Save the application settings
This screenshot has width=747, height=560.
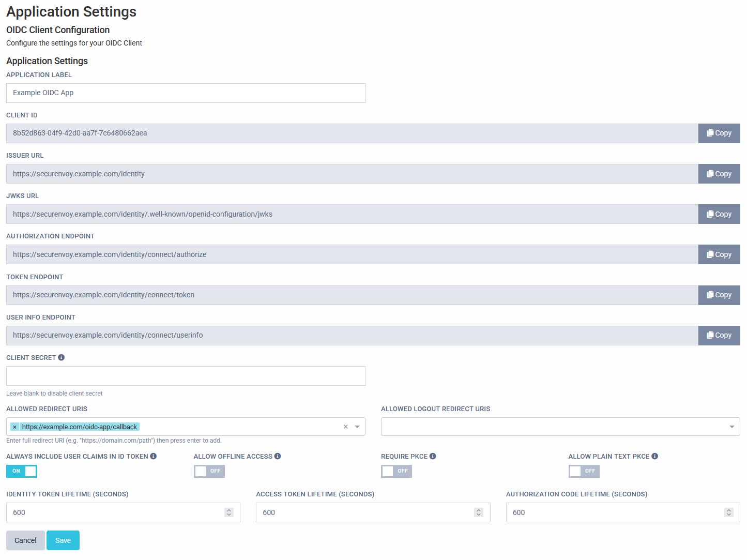(x=63, y=540)
